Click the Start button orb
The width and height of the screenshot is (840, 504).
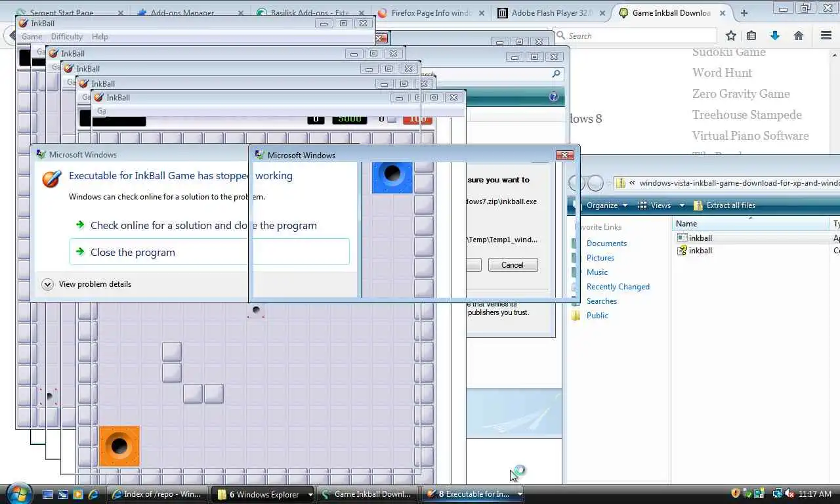(x=18, y=493)
